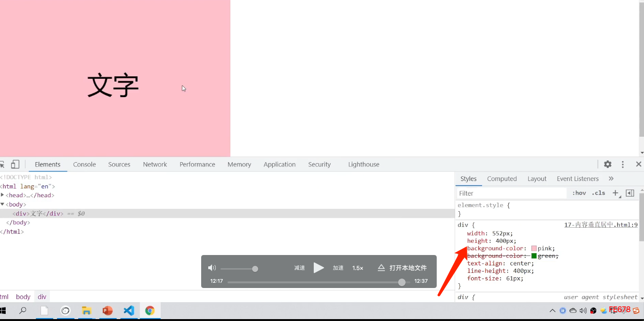Open the DevTools three-dot customize menu
644x321 pixels.
(623, 165)
